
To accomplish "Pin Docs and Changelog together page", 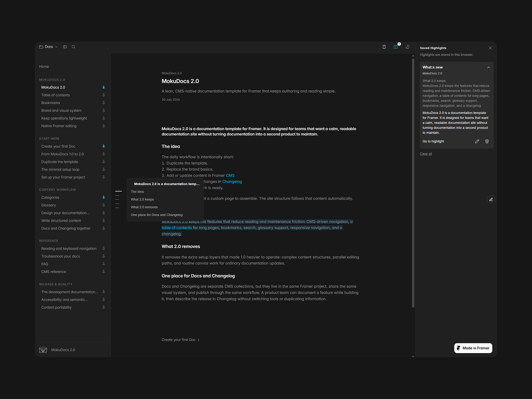I will [103, 228].
